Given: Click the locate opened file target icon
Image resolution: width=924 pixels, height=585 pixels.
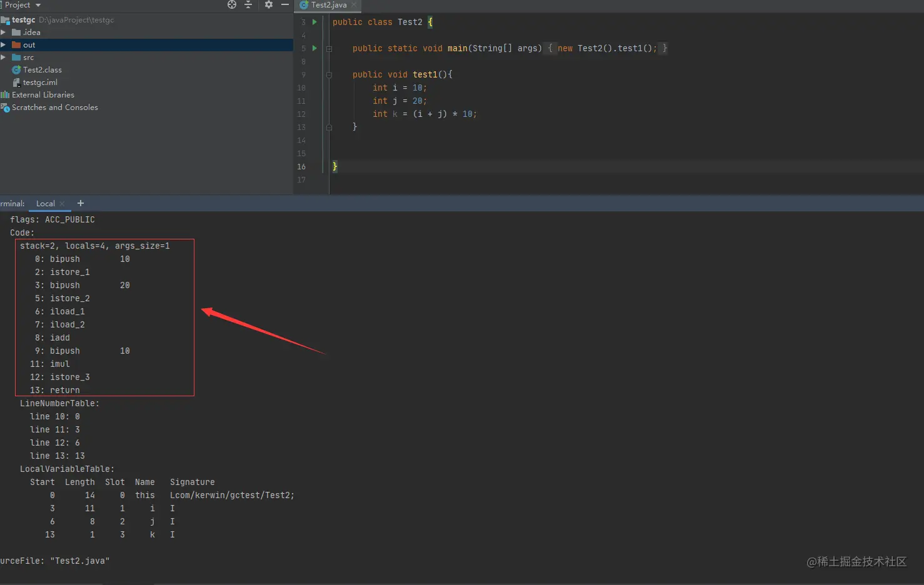Looking at the screenshot, I should tap(232, 5).
